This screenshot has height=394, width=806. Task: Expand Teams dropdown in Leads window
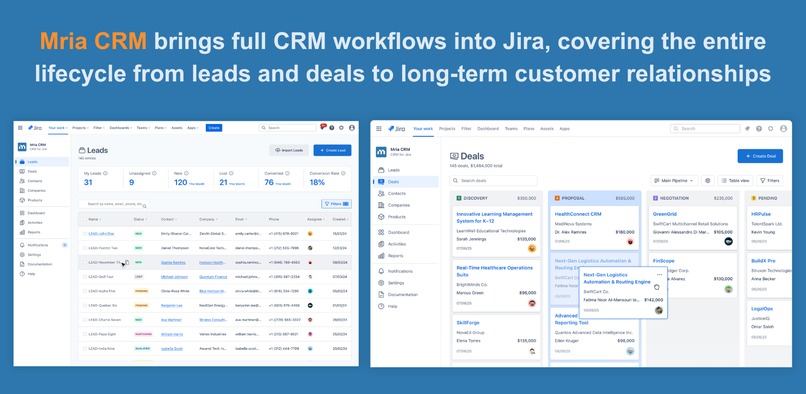coord(142,128)
